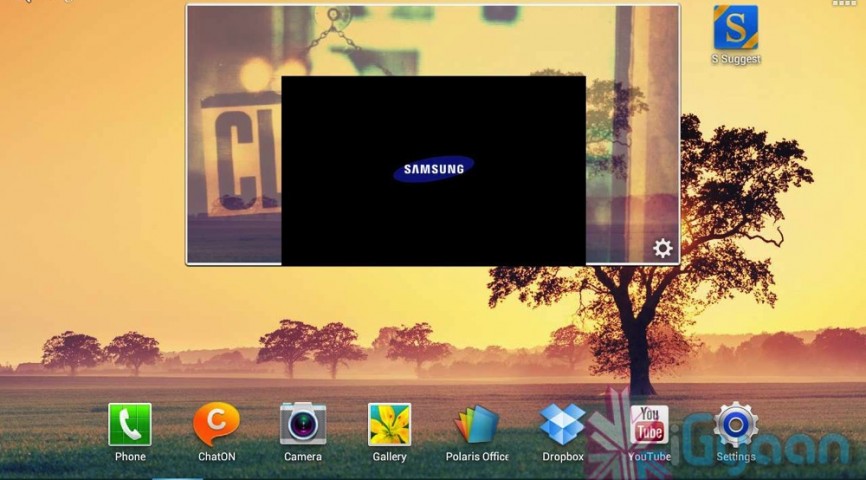866x480 pixels.
Task: Tap the home screen page indicator
Action: point(178,477)
